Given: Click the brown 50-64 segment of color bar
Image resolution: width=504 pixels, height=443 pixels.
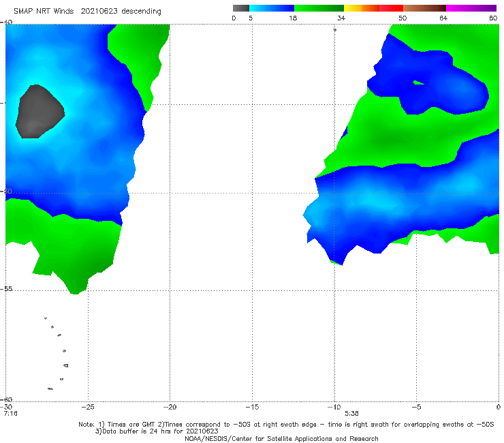Looking at the screenshot, I should 424,8.
